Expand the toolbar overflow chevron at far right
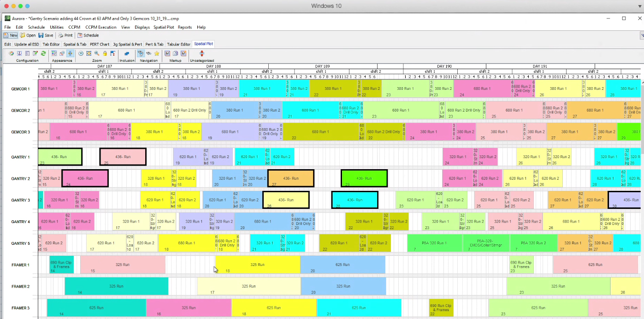 [x=642, y=35]
